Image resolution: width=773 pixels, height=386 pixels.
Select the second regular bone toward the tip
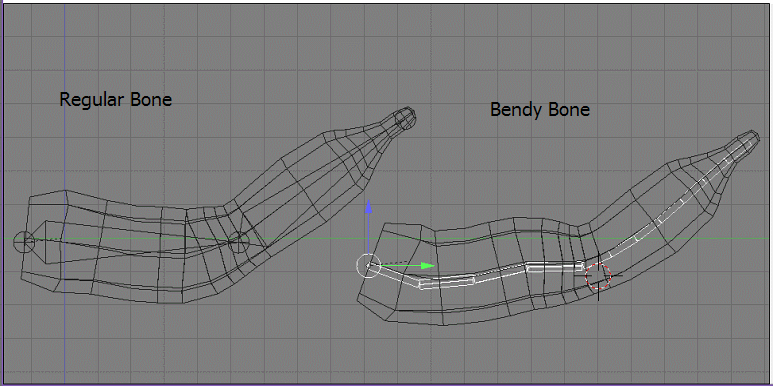coord(320,180)
